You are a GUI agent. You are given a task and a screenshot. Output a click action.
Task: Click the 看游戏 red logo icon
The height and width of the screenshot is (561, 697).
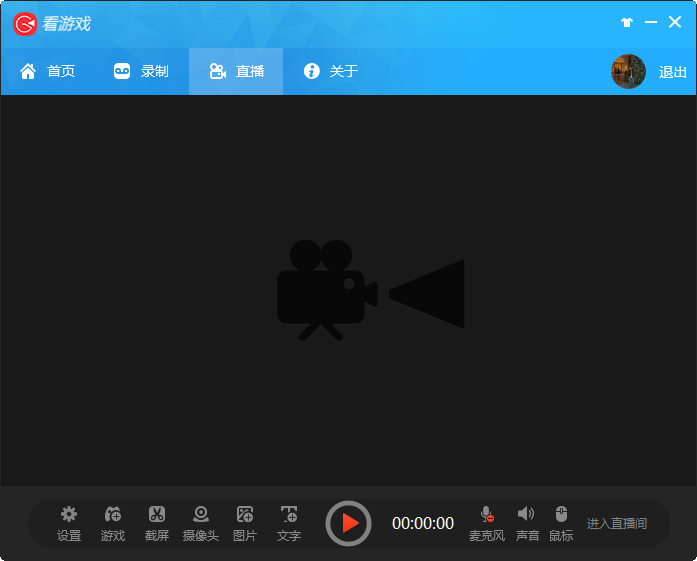pyautogui.click(x=25, y=24)
